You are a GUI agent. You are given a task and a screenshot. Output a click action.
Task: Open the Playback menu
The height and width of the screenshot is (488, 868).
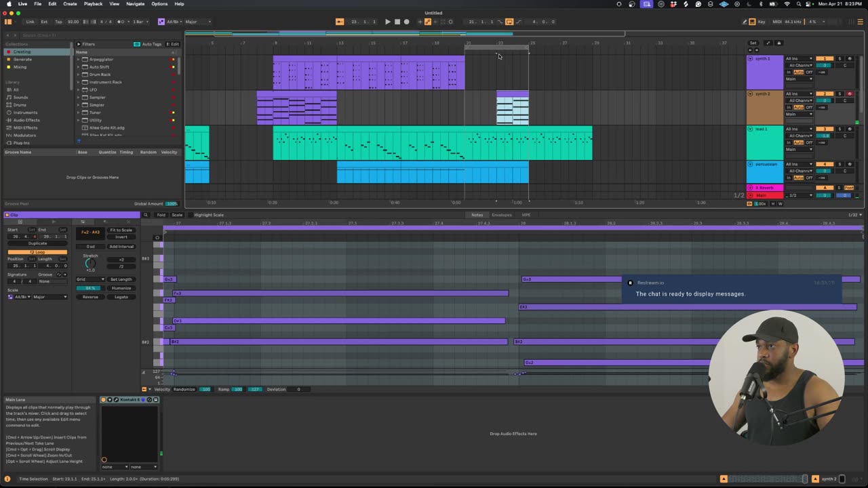(93, 4)
